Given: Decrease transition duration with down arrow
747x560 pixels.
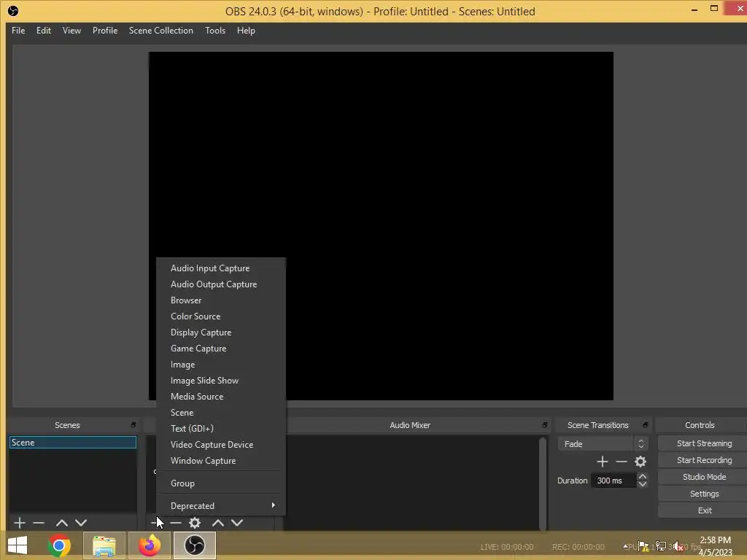Looking at the screenshot, I should 642,484.
